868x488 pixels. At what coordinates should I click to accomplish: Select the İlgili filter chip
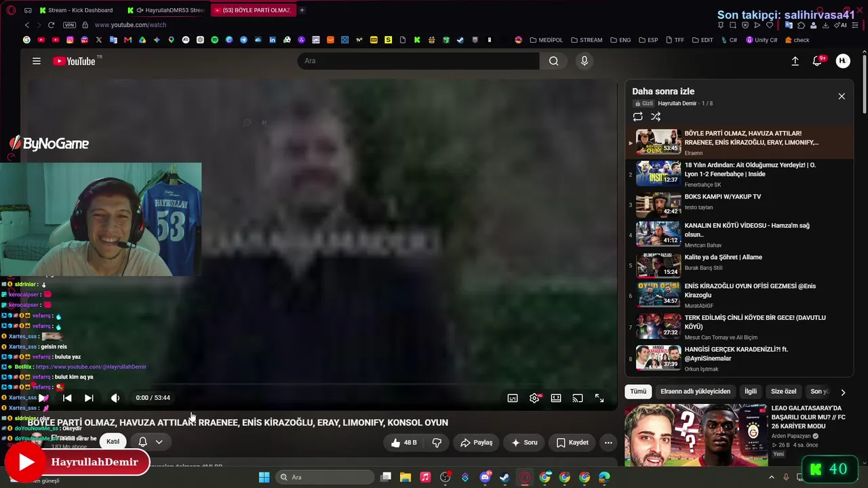(x=751, y=391)
